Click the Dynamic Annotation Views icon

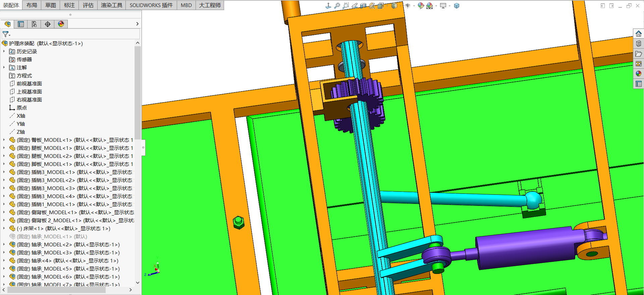point(372,6)
